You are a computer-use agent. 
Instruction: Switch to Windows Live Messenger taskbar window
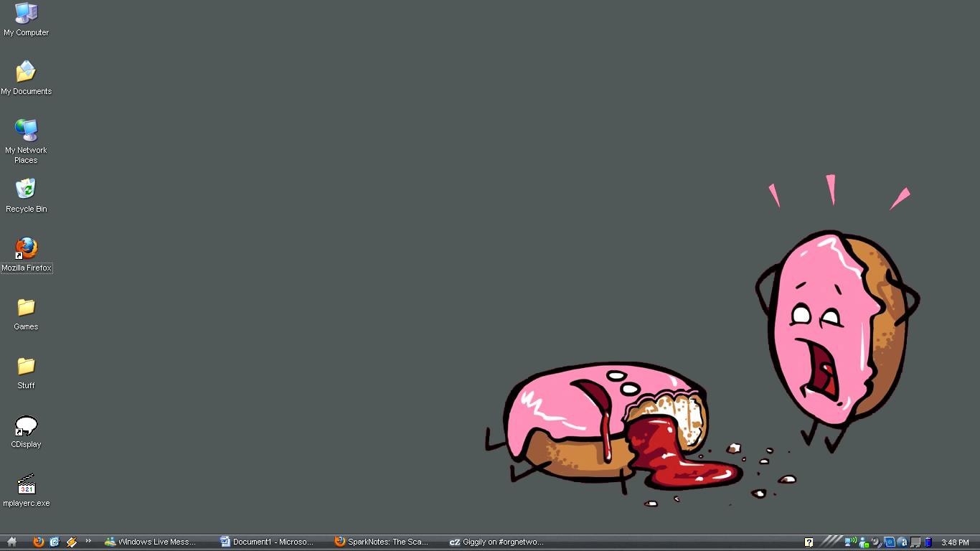point(151,542)
